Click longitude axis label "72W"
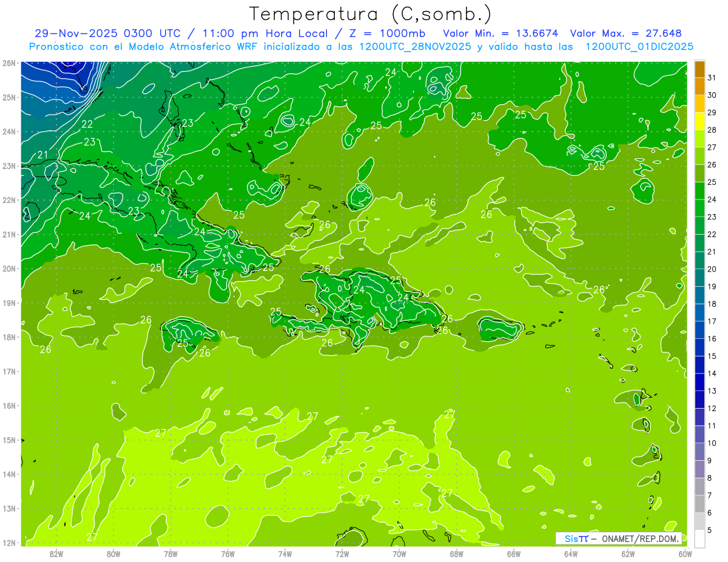Screen dimensions: 728x562 (342, 554)
